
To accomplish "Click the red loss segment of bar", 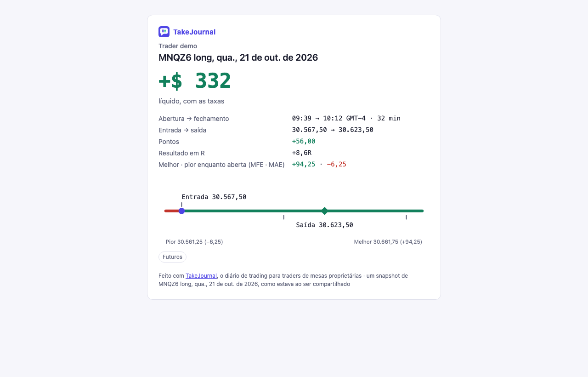I will 172,211.
